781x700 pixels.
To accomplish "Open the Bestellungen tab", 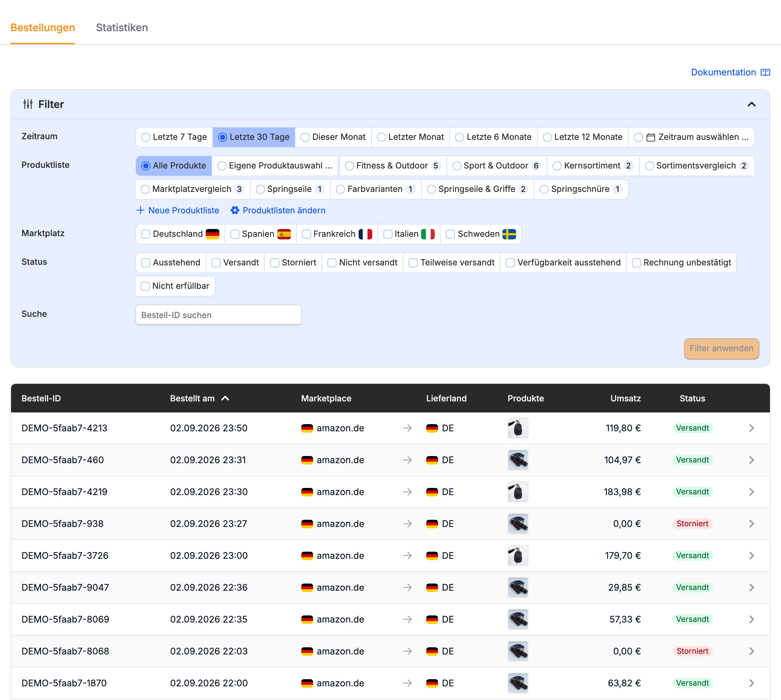I will coord(43,28).
